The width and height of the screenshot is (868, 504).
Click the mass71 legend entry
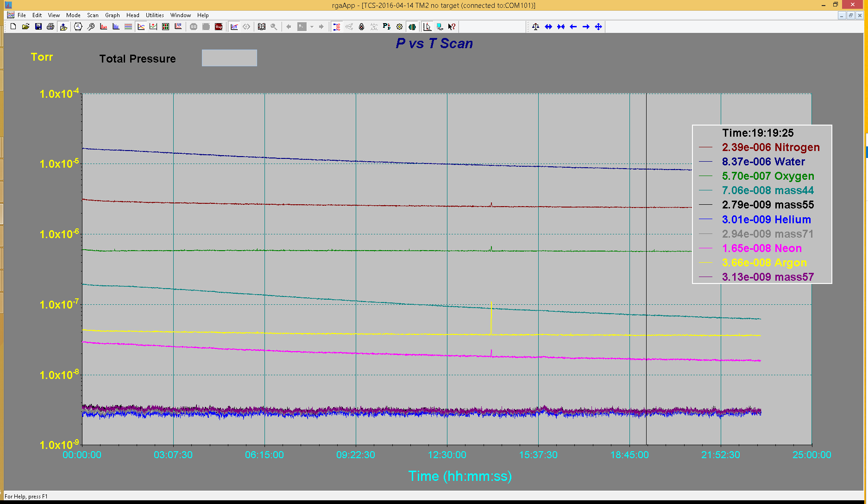tap(756, 234)
